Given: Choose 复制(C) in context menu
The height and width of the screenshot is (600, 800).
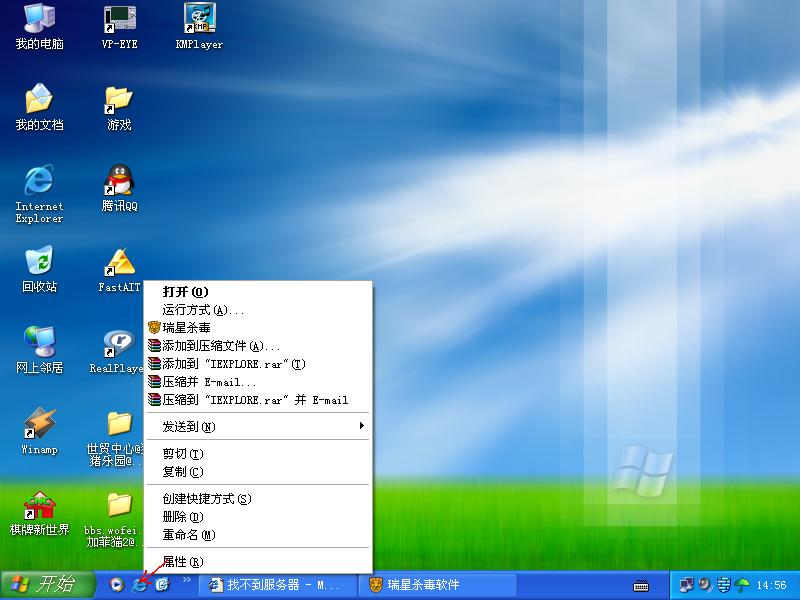Looking at the screenshot, I should tap(258, 472).
